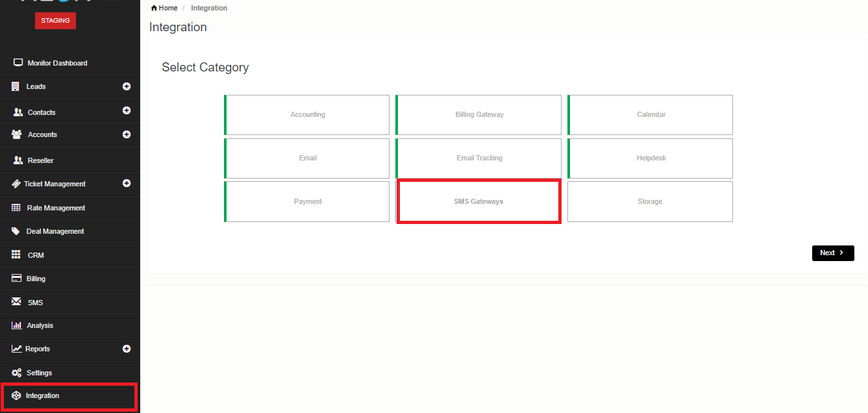Select the Email Tracking category
Viewport: 868px width, 413px height.
click(x=479, y=158)
